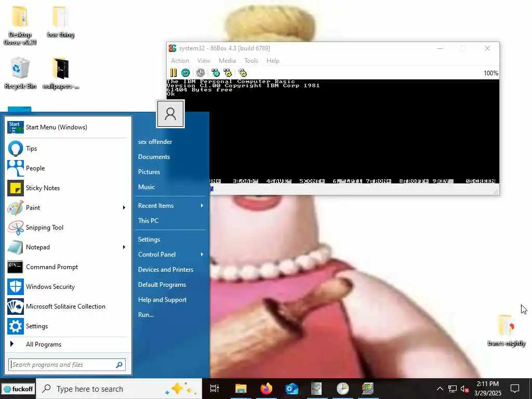532x399 pixels.
Task: Open Help and Support
Action: [x=162, y=300]
